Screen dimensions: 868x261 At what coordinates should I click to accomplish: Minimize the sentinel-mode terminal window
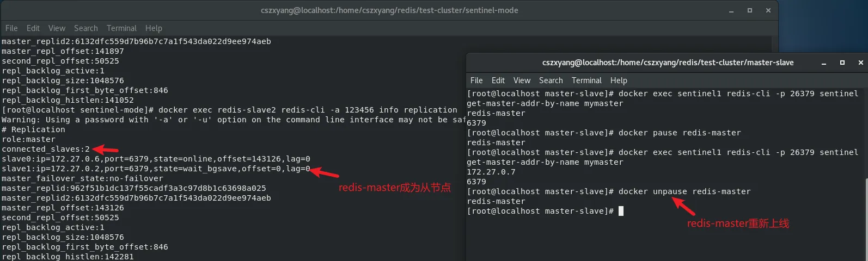(731, 11)
